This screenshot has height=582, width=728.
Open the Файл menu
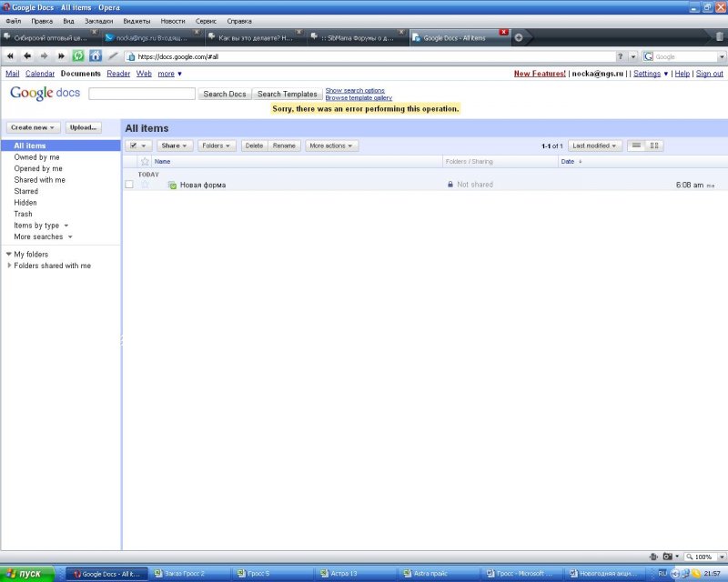point(14,21)
